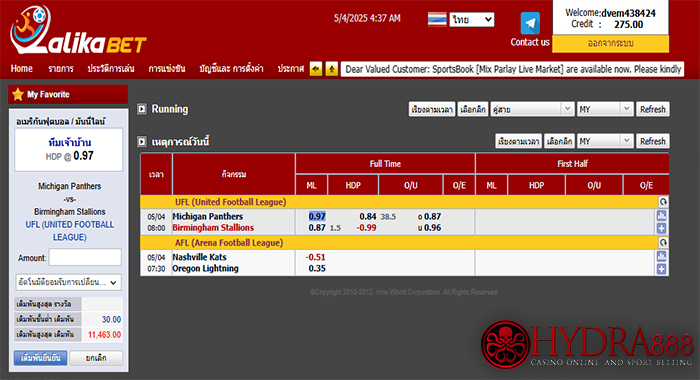Toggle the Running section arrow icon

(142, 109)
